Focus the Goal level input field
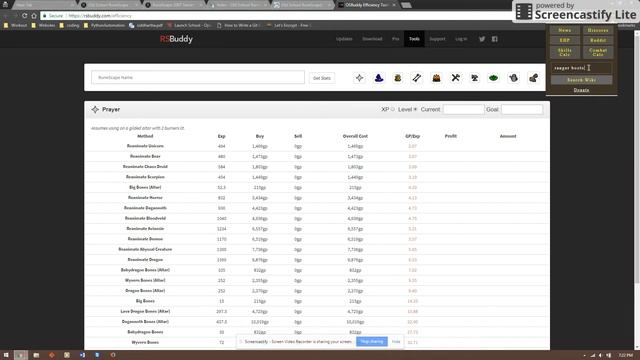The height and width of the screenshot is (360, 640). pos(522,109)
